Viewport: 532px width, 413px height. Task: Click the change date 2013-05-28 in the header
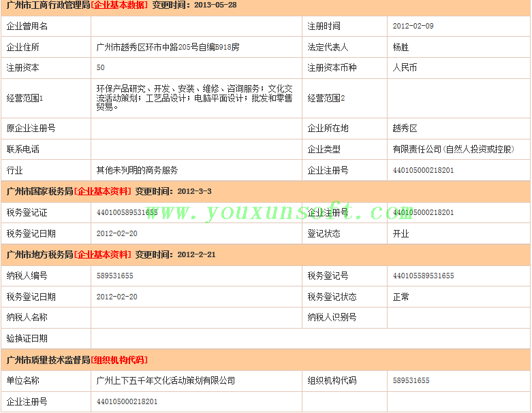tap(215, 5)
